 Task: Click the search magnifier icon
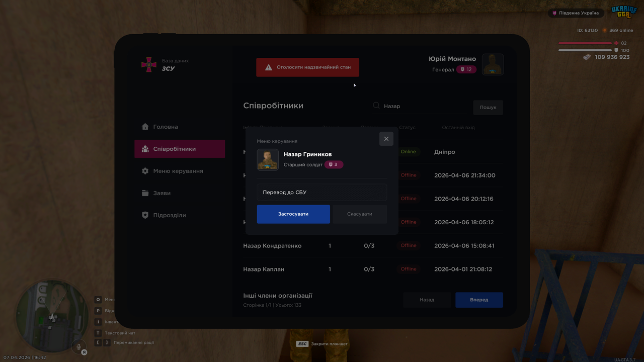[x=376, y=106]
